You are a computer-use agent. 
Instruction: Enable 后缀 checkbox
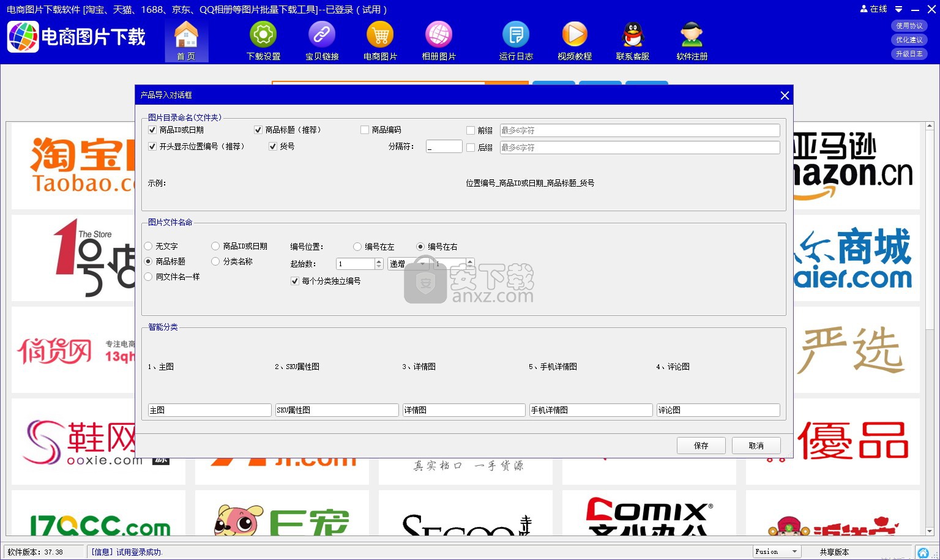click(x=471, y=147)
